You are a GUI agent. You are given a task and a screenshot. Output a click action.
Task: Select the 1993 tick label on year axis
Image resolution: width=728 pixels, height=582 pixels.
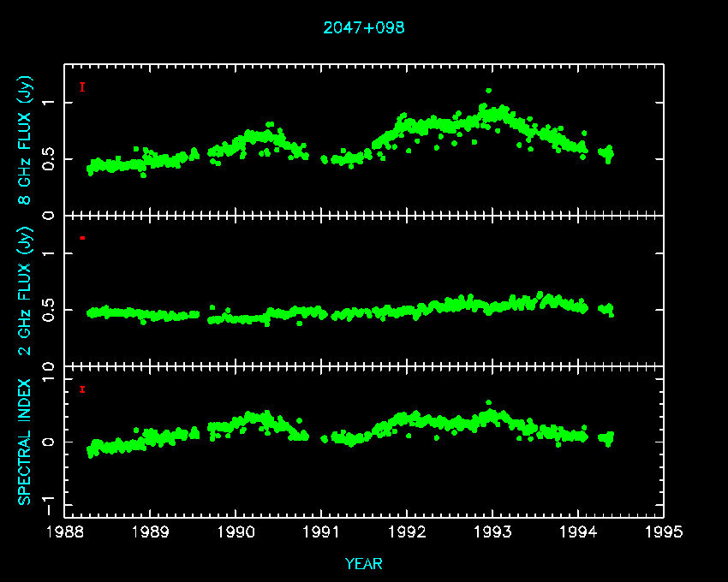pos(492,532)
